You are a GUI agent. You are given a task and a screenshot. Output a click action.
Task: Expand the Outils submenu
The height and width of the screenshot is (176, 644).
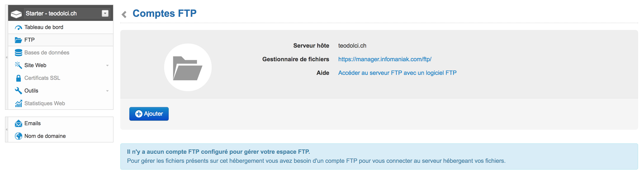click(x=107, y=90)
